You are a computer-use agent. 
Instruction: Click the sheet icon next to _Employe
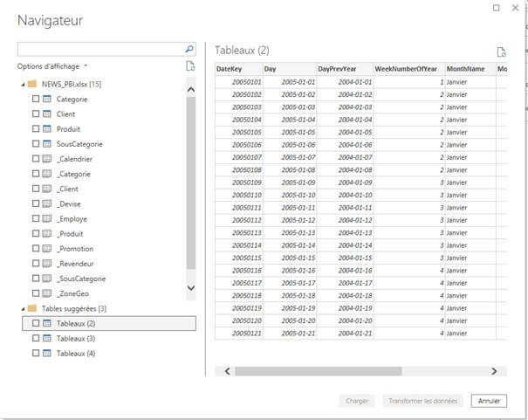point(47,218)
